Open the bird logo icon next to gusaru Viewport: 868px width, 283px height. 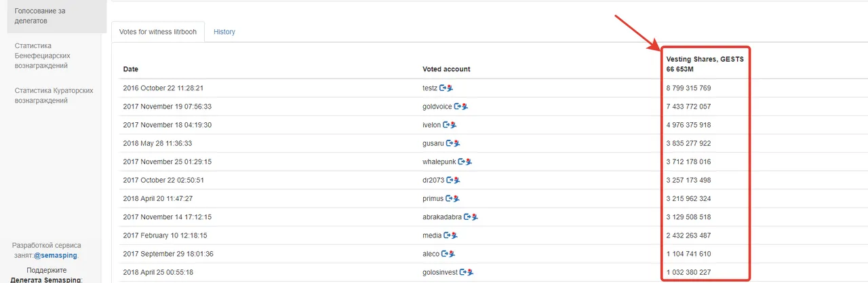pos(458,143)
